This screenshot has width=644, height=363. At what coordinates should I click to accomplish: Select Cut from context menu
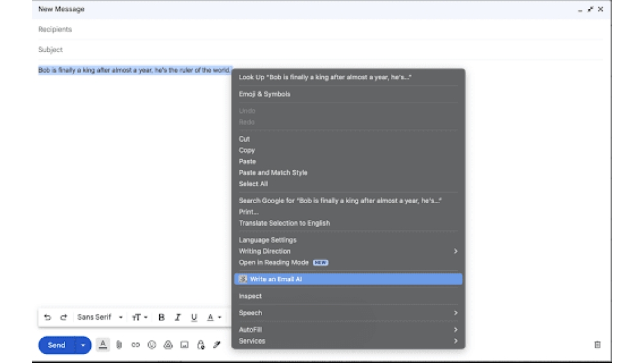point(348,139)
